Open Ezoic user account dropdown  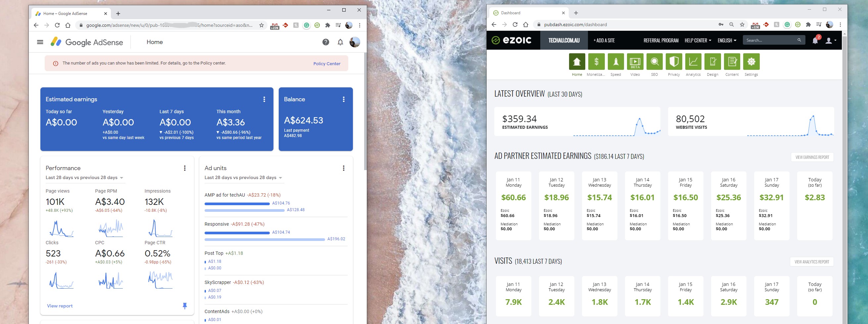point(831,40)
